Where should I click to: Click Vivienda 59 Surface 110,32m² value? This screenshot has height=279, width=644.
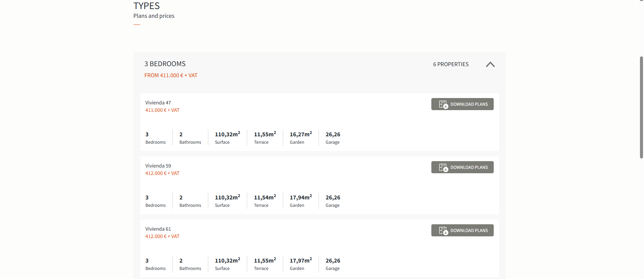click(227, 197)
